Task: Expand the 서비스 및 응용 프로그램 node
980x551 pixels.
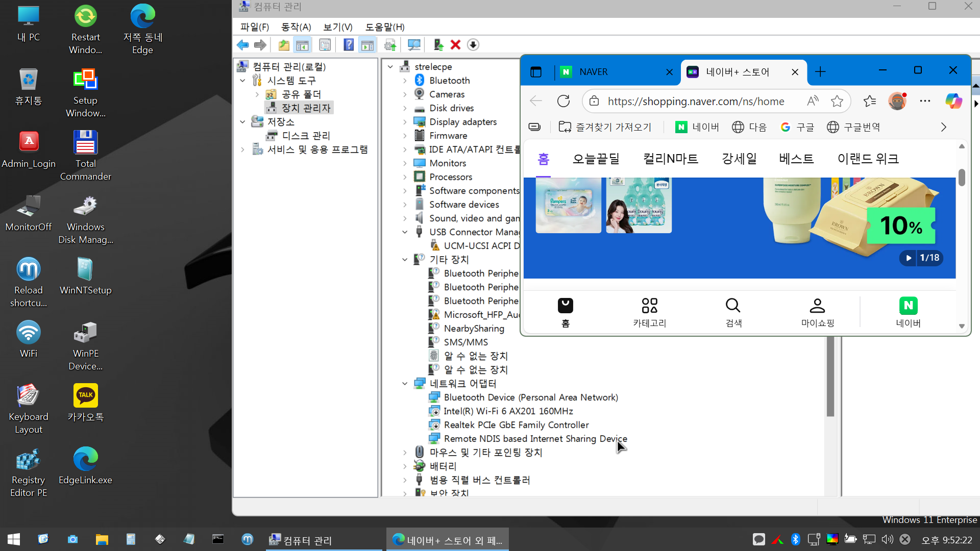Action: pyautogui.click(x=243, y=149)
